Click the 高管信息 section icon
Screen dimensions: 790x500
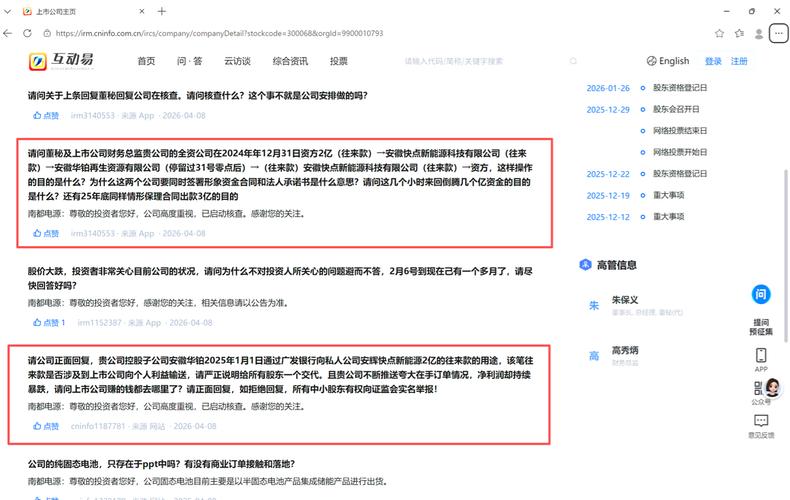tap(585, 265)
